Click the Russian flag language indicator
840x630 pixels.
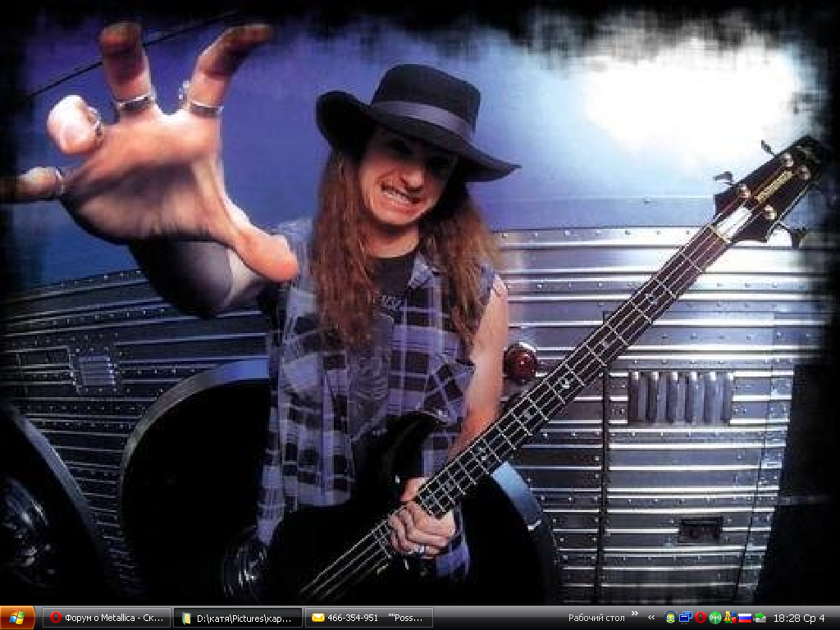tap(744, 618)
